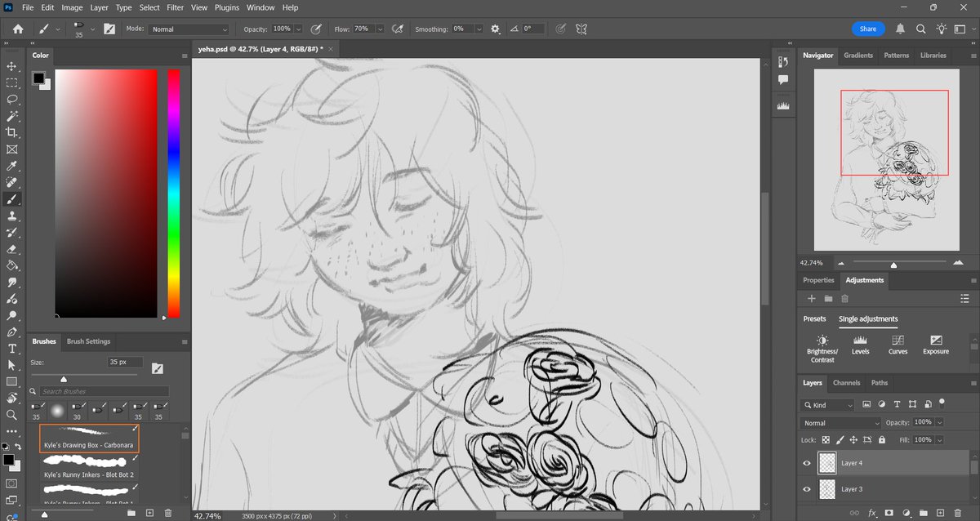This screenshot has width=980, height=521.
Task: Select the Pen tool
Action: (11, 332)
